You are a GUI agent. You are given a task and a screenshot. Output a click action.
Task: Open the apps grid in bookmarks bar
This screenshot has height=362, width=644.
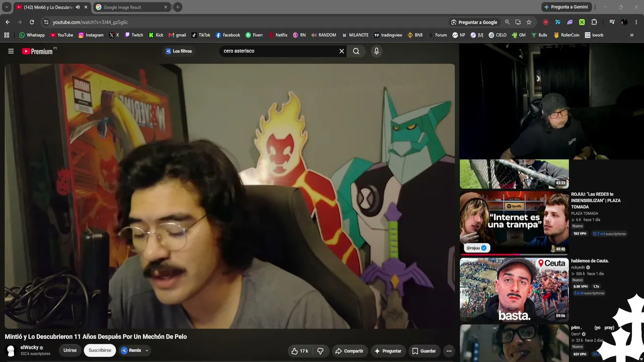(x=7, y=35)
